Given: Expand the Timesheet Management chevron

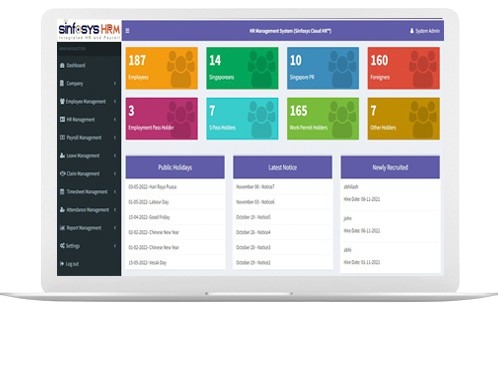Looking at the screenshot, I should (x=115, y=191).
